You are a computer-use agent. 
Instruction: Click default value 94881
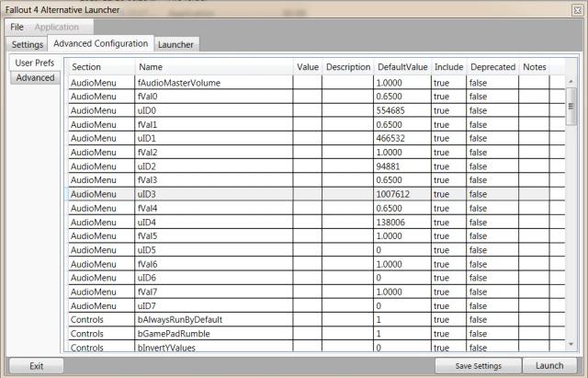click(x=402, y=166)
